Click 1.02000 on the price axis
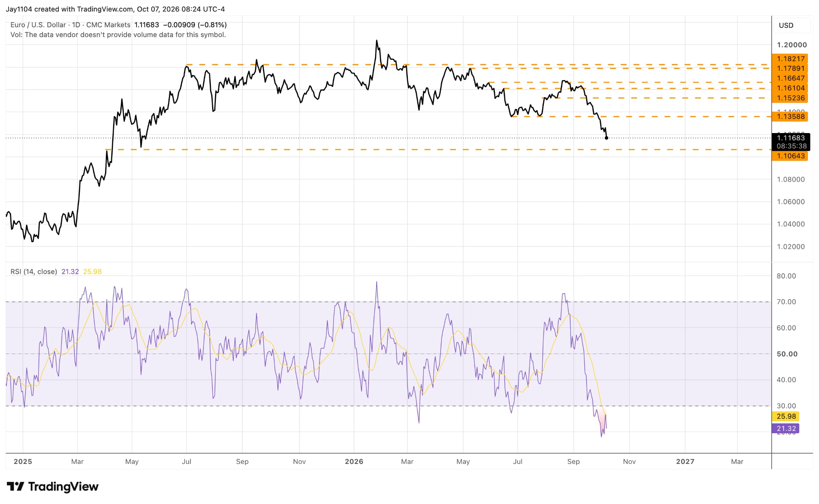Screen dimensions: 819x504 [791, 246]
